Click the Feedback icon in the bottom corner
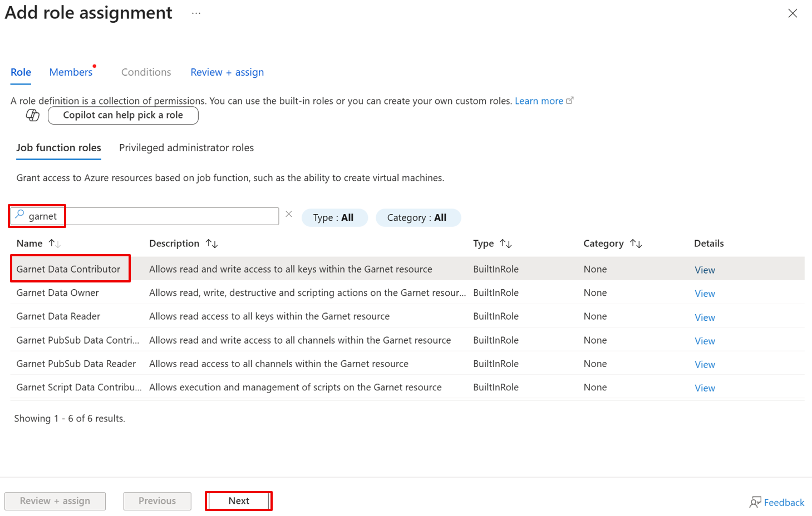This screenshot has width=812, height=516. 755,502
